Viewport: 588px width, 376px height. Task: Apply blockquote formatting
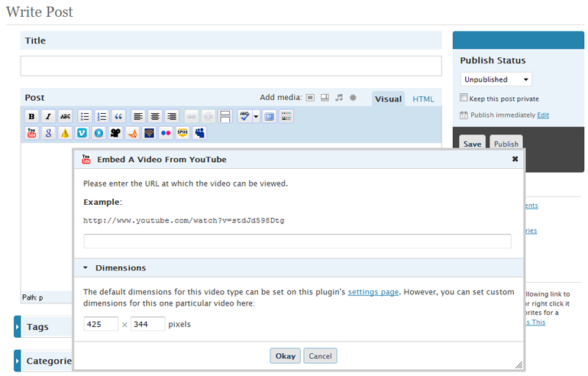[118, 116]
